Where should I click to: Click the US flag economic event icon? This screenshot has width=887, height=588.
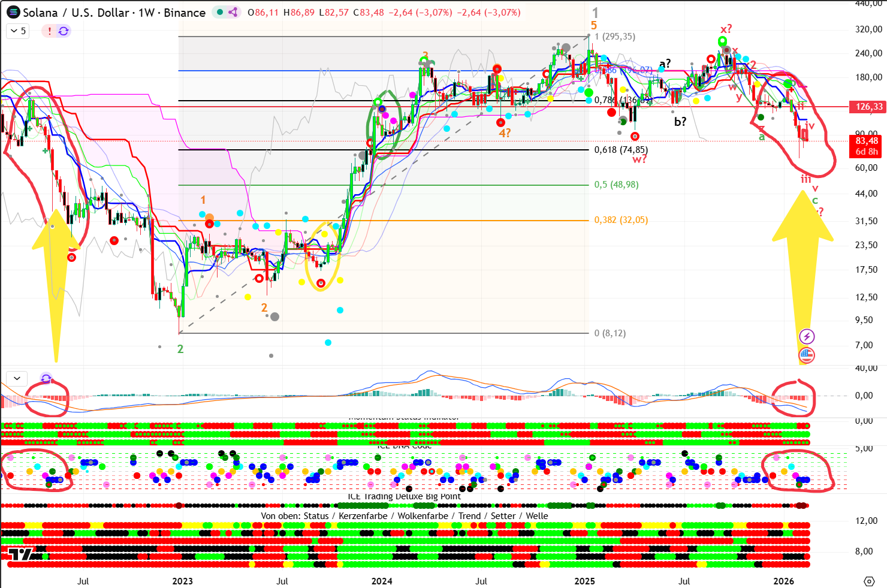[807, 355]
